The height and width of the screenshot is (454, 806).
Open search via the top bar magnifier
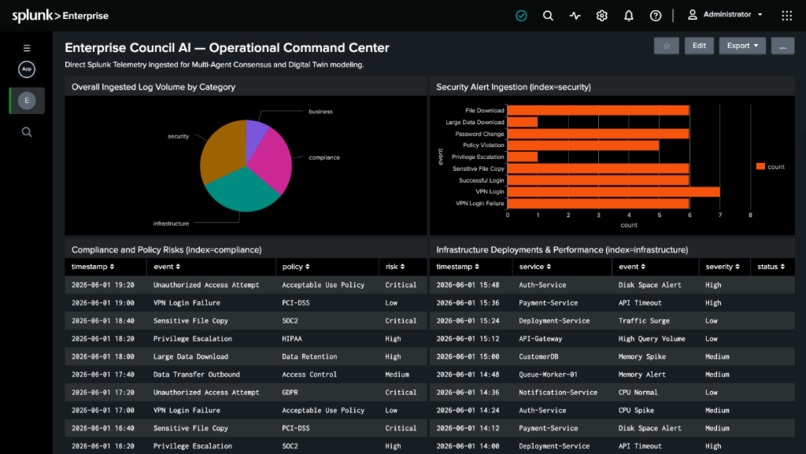point(548,16)
